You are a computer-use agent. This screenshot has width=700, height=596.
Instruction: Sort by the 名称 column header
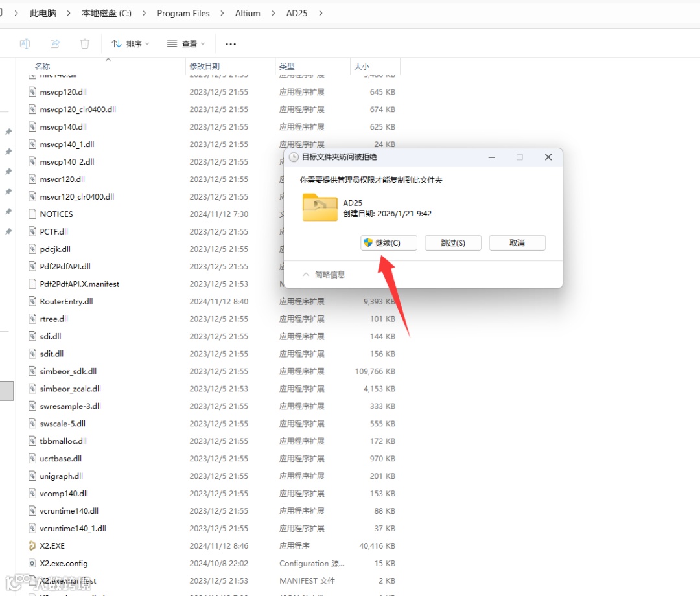(x=42, y=66)
